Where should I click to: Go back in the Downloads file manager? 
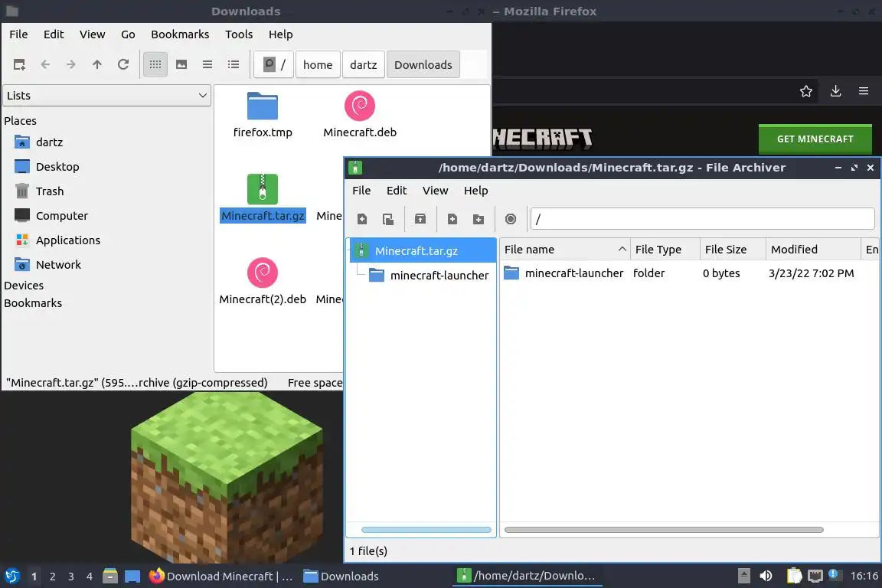tap(45, 64)
